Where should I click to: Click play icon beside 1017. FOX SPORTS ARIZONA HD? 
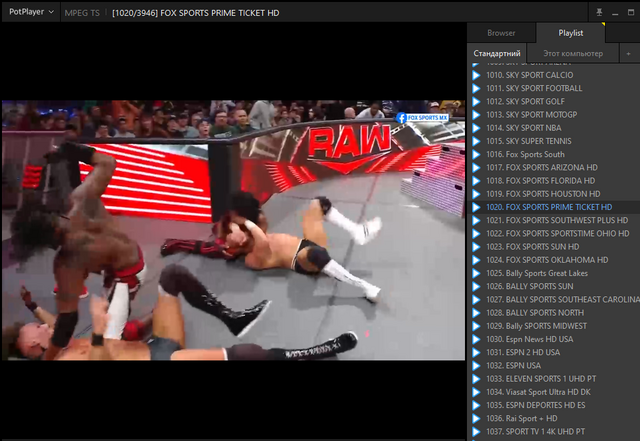(x=476, y=167)
